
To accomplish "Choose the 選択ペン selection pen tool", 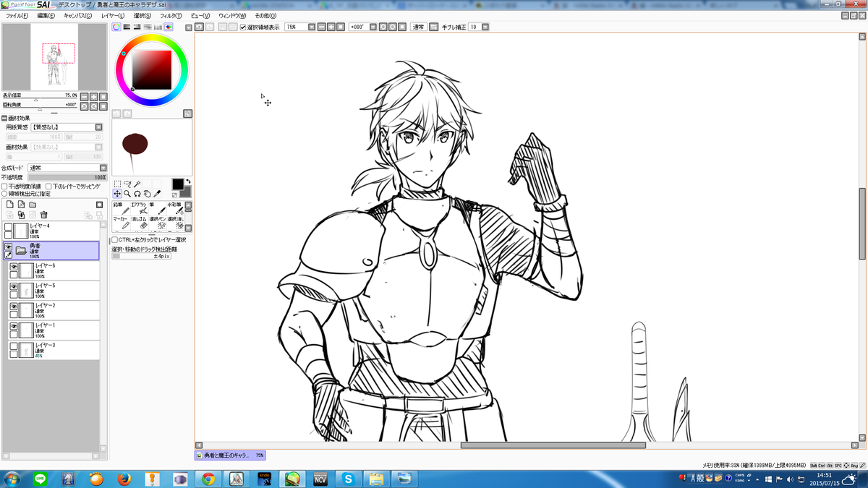I will click(x=157, y=223).
